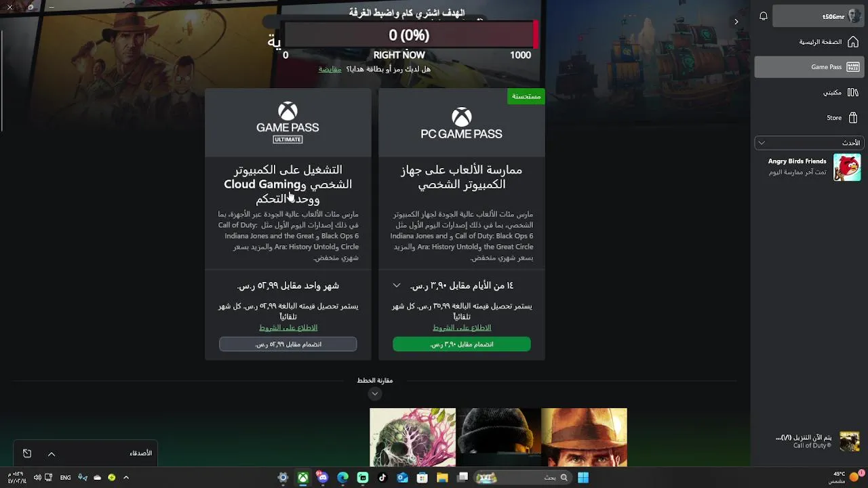Open the t506mr profile menu
Viewport: 868px width, 488px height.
[x=819, y=16]
